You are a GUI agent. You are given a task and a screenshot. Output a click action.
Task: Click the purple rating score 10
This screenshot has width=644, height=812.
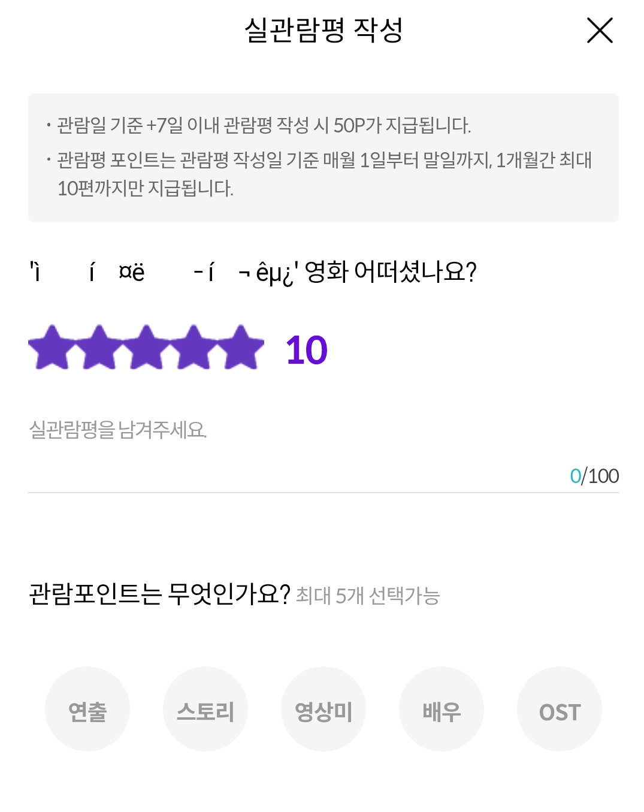point(307,350)
